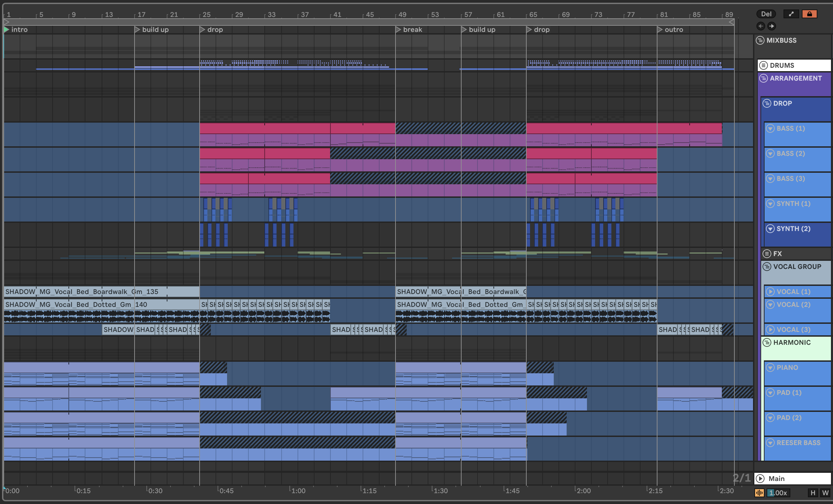Click the Main track play icon
Screen dimensions: 833x504
click(x=760, y=479)
